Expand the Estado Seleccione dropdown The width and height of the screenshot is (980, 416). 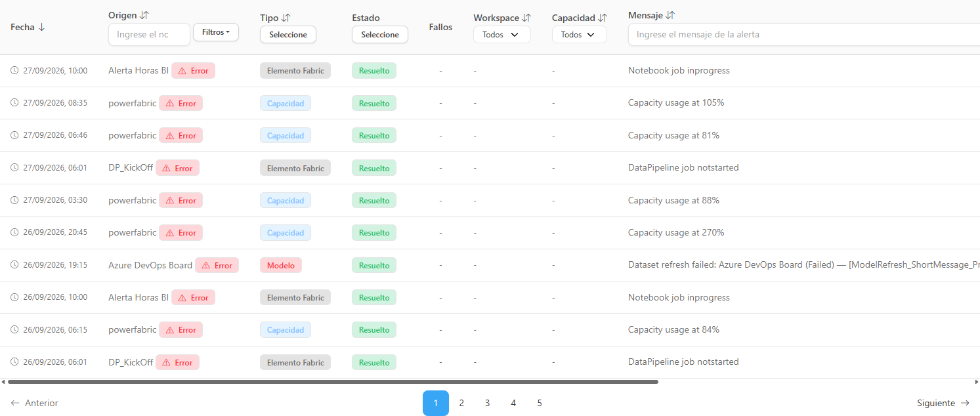click(380, 35)
